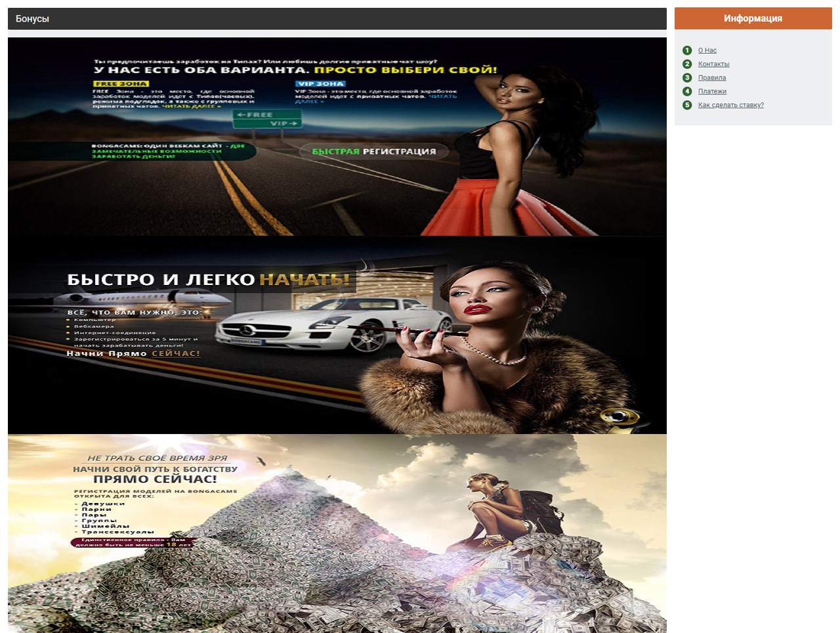This screenshot has height=633, width=840.
Task: Click the "VIP ЗОНА" blue label
Action: click(320, 84)
